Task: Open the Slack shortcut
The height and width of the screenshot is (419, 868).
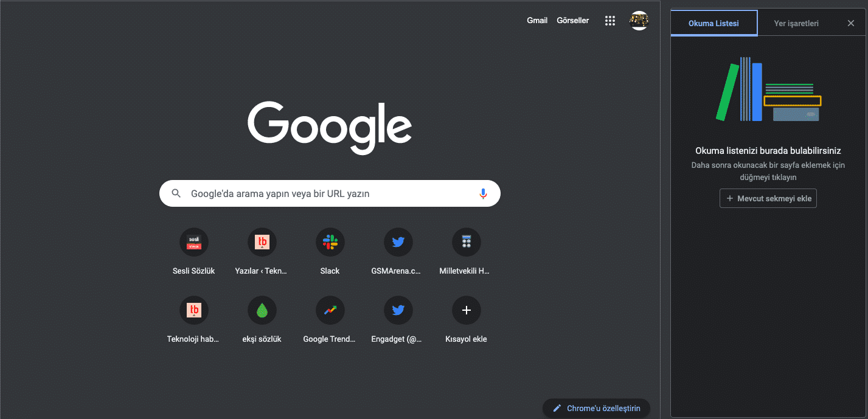Action: coord(330,252)
